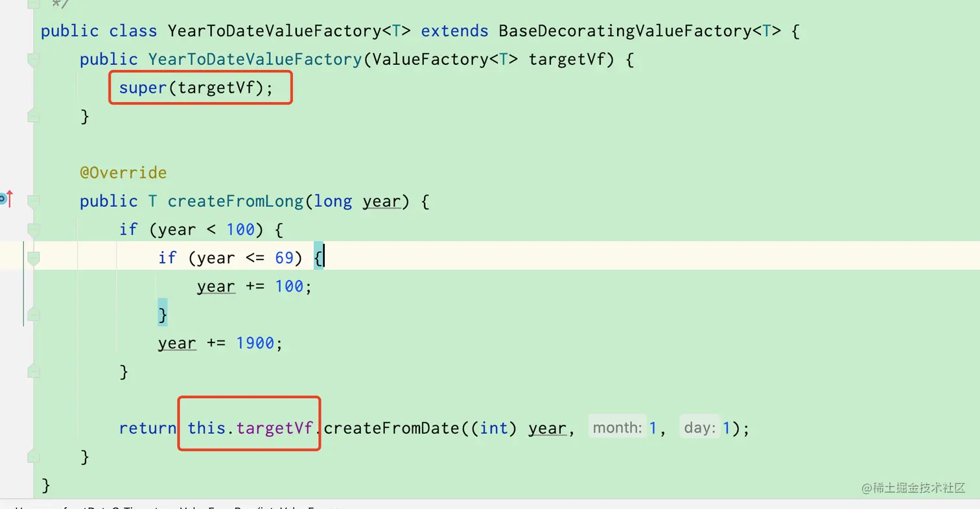Click the number 100 in 'year += 100'
The height and width of the screenshot is (509, 980).
click(x=289, y=287)
